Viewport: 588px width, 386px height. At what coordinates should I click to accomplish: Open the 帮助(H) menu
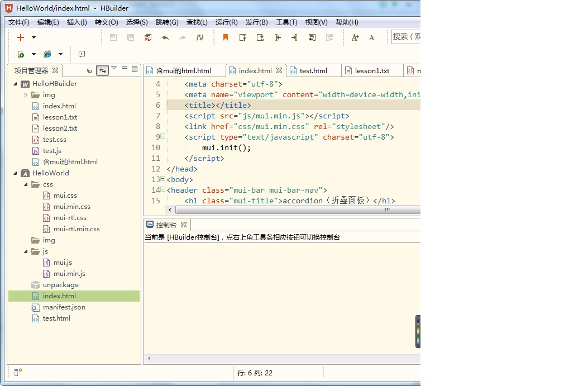[x=347, y=22]
